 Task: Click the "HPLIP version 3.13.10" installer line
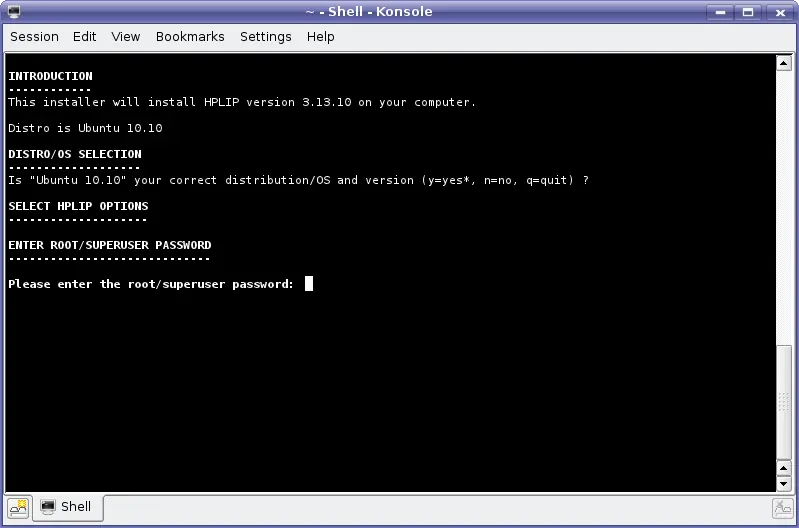(242, 102)
